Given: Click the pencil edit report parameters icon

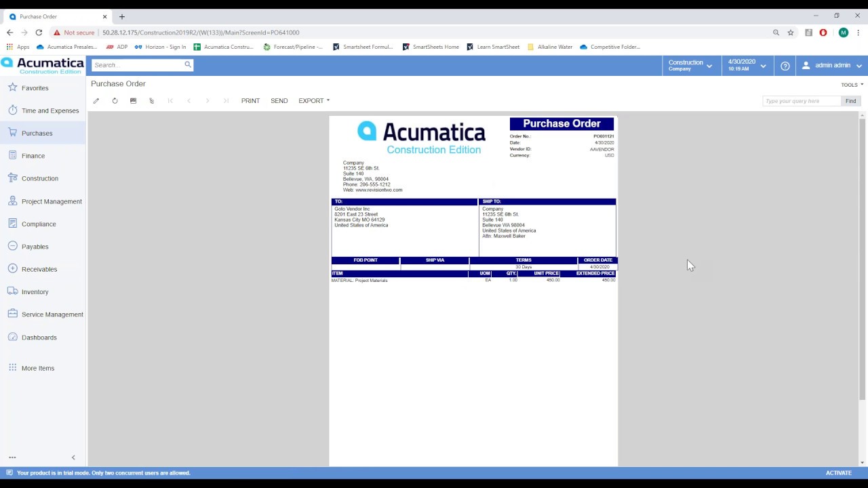Looking at the screenshot, I should 96,101.
